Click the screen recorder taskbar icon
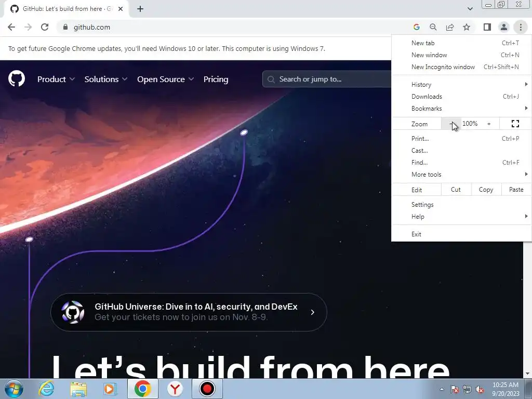The width and height of the screenshot is (532, 399). 207,389
